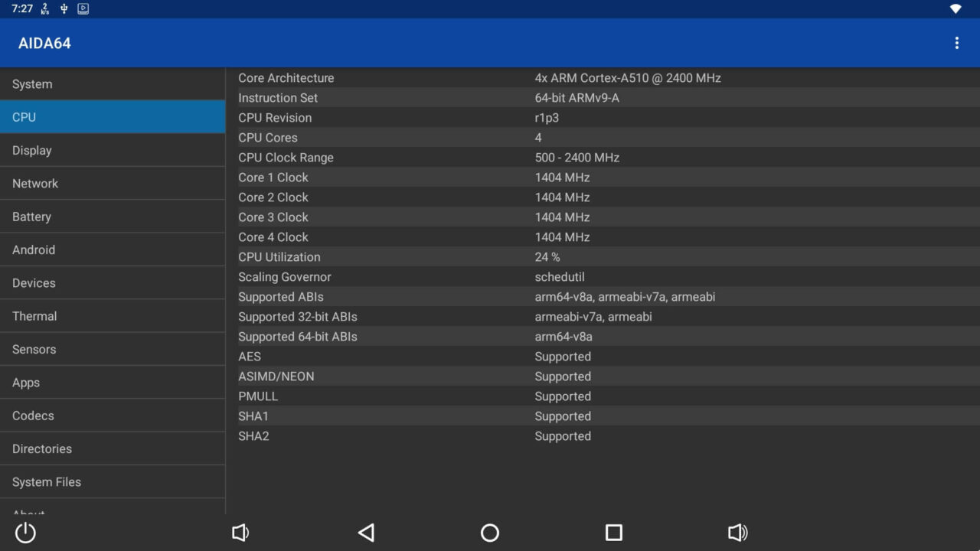Select Devices from the sidebar

[113, 283]
